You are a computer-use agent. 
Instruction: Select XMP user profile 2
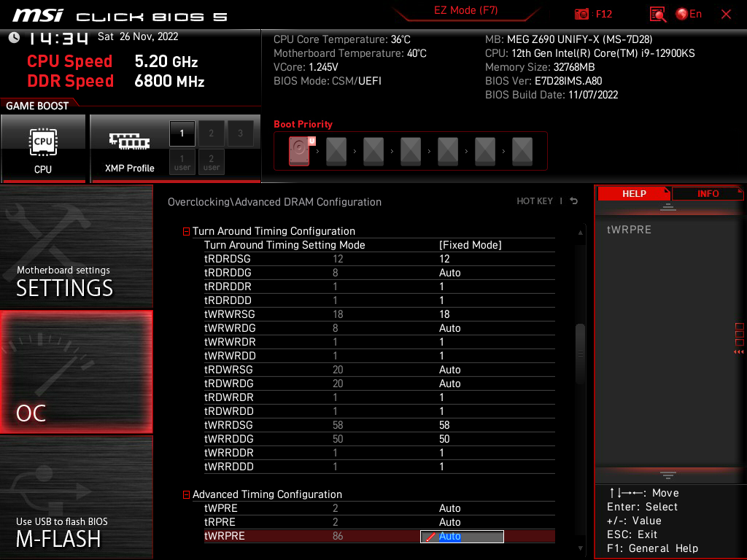click(x=211, y=163)
